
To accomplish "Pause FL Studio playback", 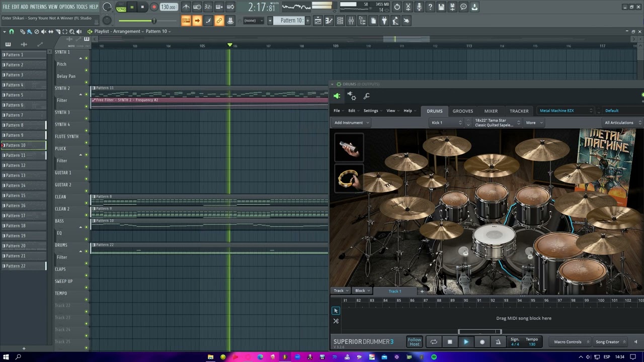I will [x=132, y=7].
